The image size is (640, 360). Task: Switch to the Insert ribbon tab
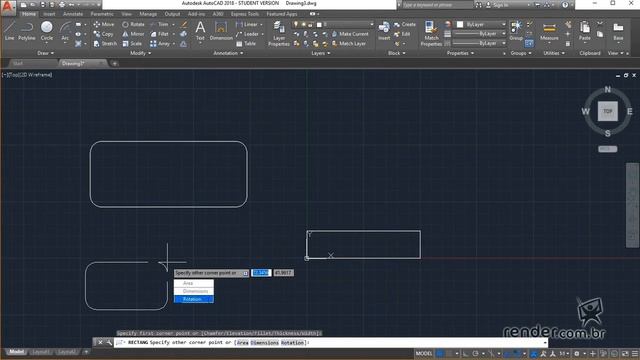(x=49, y=14)
